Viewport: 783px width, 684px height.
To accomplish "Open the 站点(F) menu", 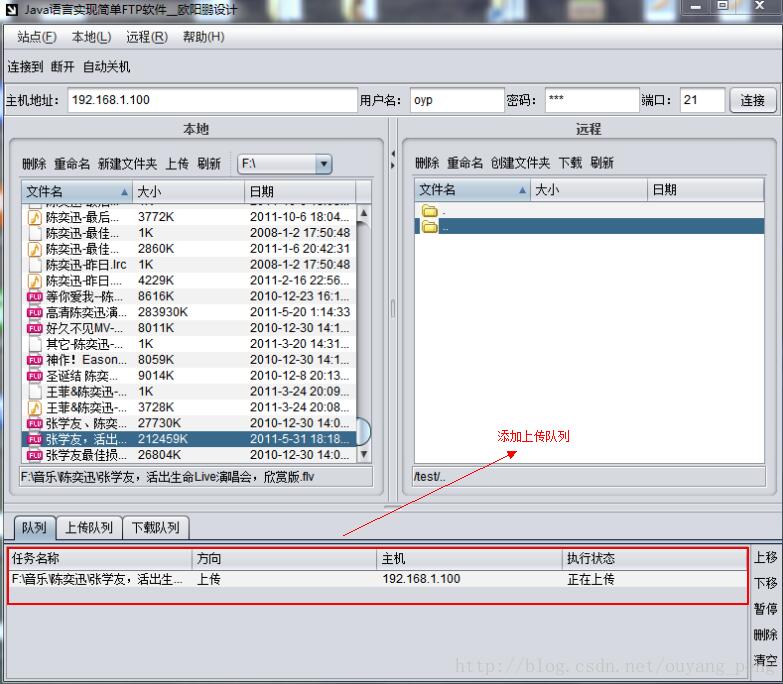I will (37, 37).
